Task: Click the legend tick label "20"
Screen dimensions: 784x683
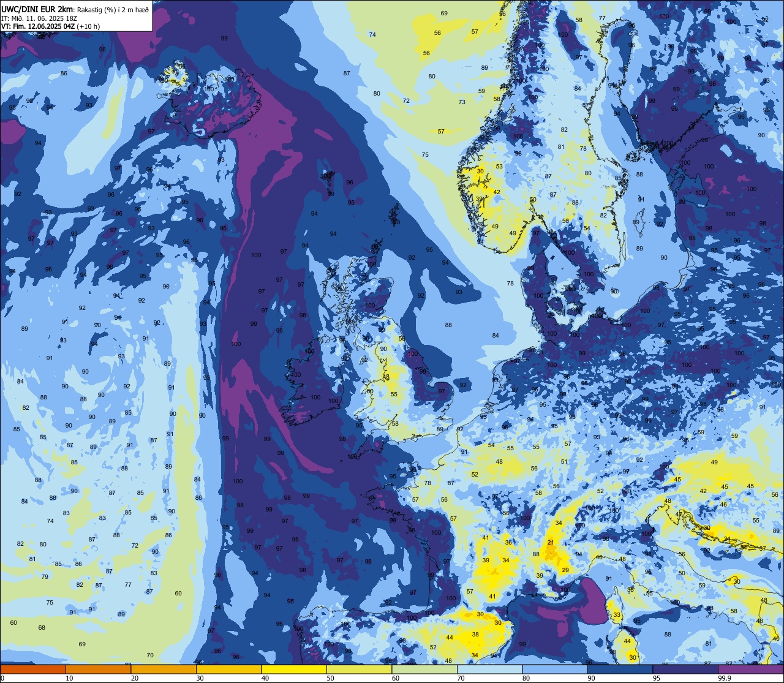Action: pos(135,678)
